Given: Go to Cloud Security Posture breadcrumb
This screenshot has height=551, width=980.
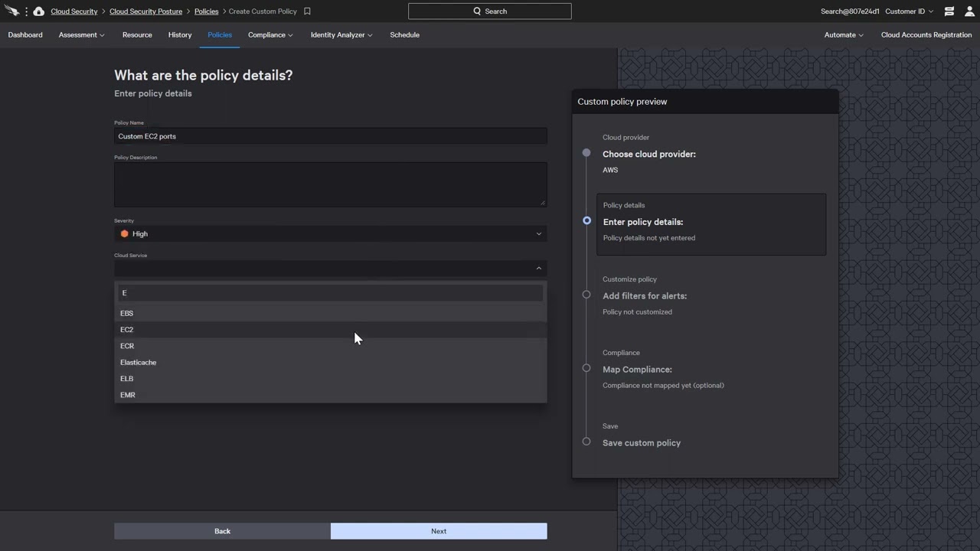Looking at the screenshot, I should (147, 11).
